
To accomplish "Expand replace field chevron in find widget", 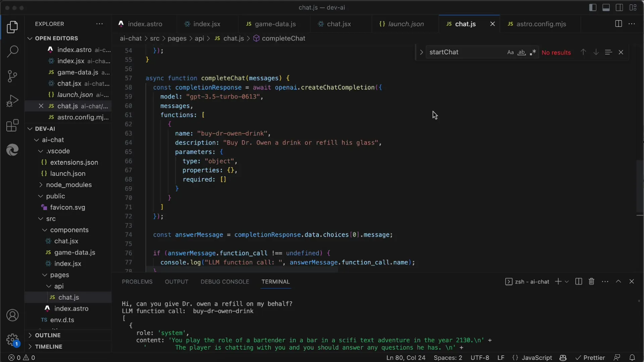I will (x=421, y=52).
